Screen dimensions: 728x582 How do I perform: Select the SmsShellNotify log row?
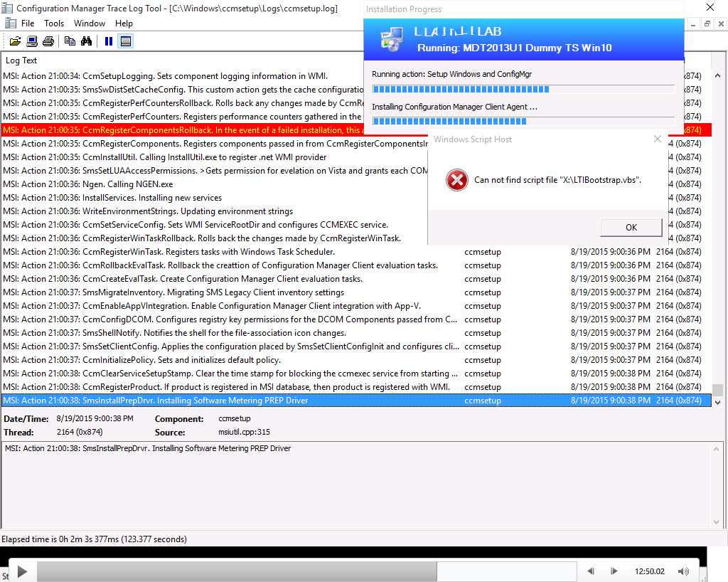(x=357, y=333)
